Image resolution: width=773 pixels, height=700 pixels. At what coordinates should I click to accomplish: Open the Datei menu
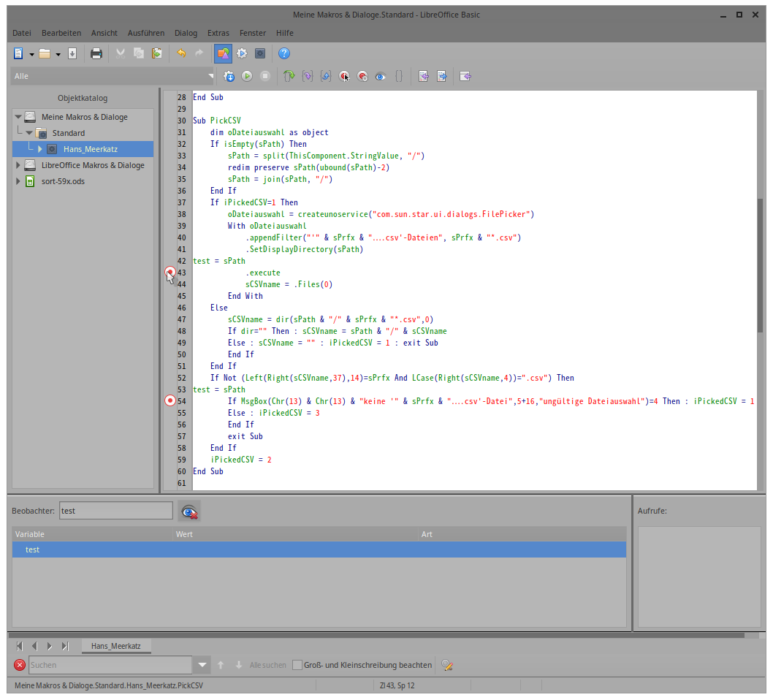click(22, 33)
